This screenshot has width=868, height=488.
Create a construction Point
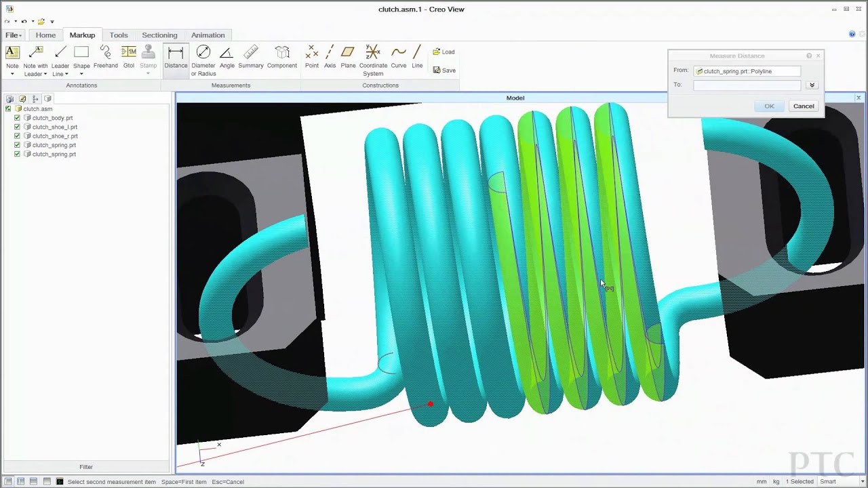pyautogui.click(x=312, y=57)
